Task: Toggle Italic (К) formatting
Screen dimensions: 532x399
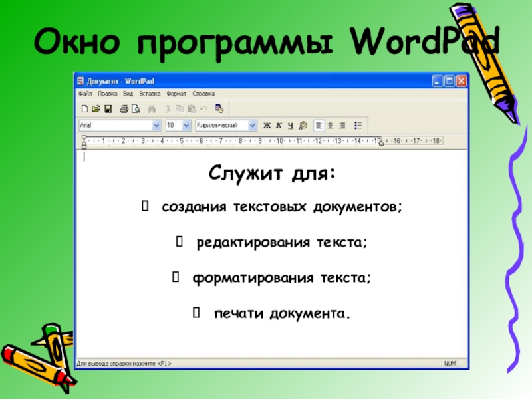Action: (279, 126)
